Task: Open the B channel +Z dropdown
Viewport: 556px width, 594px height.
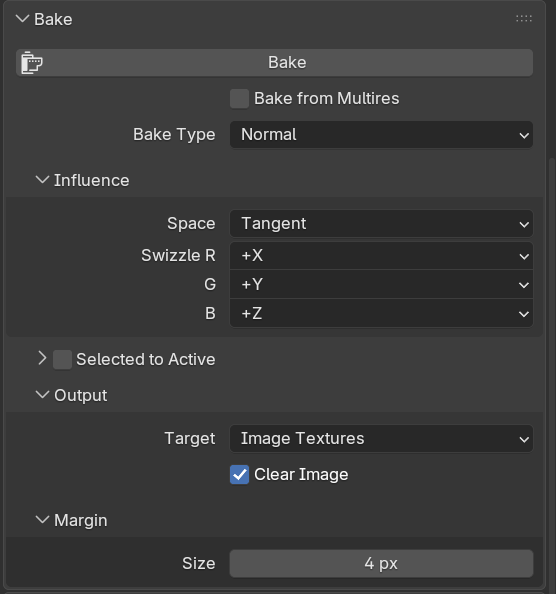Action: click(x=381, y=314)
